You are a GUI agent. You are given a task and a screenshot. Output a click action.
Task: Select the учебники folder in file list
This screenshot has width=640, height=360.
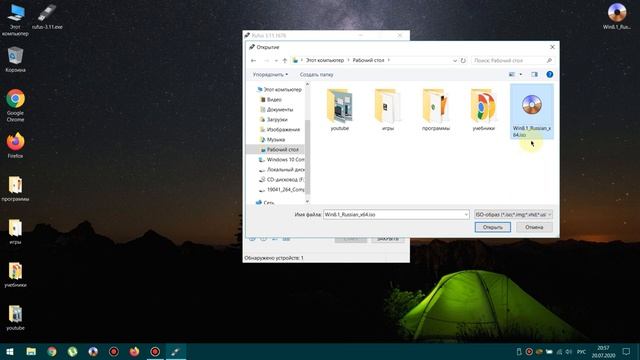[x=483, y=109]
